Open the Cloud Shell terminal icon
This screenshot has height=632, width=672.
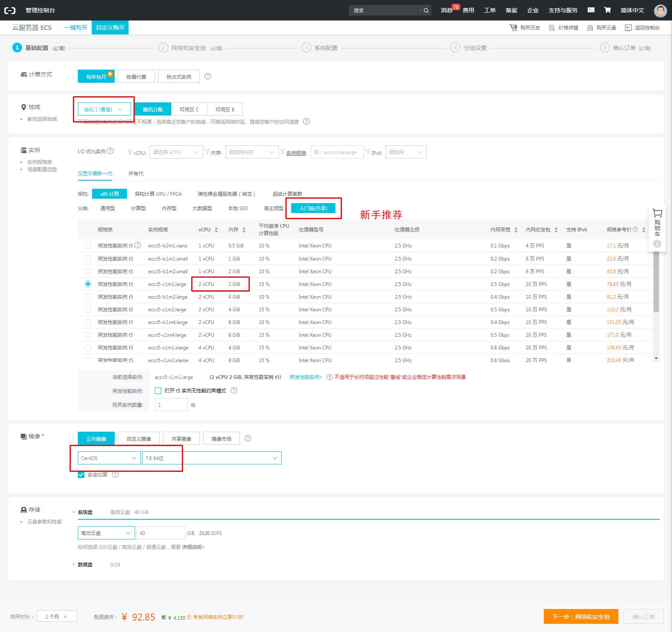(x=591, y=10)
